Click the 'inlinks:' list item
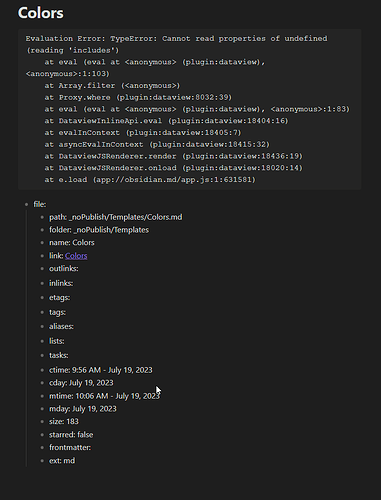Image resolution: width=381 pixels, height=500 pixels. pyautogui.click(x=61, y=283)
